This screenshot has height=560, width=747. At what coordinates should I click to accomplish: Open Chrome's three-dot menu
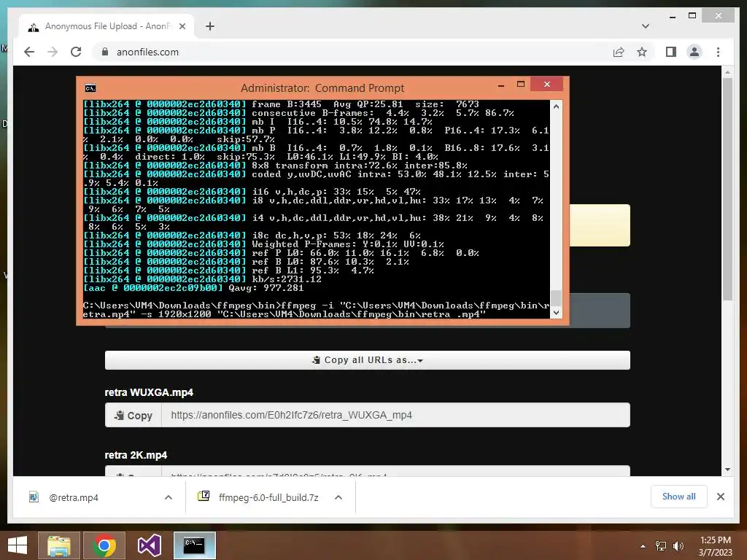tap(718, 52)
